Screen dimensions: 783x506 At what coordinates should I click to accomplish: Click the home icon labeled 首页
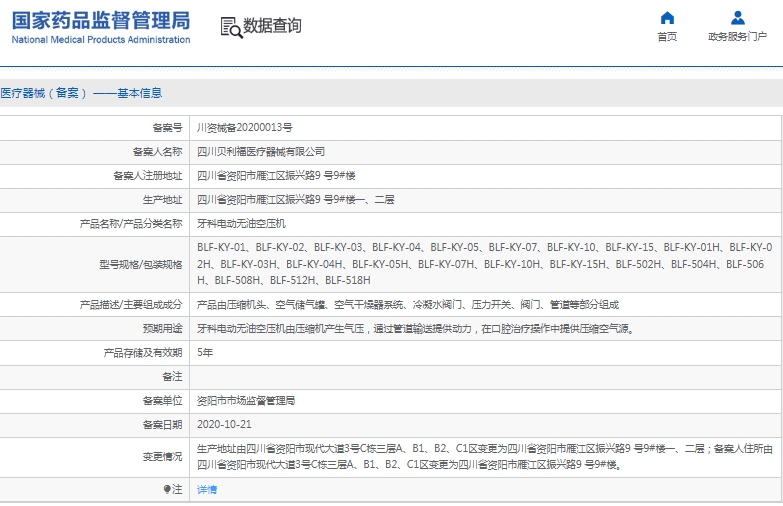667,18
